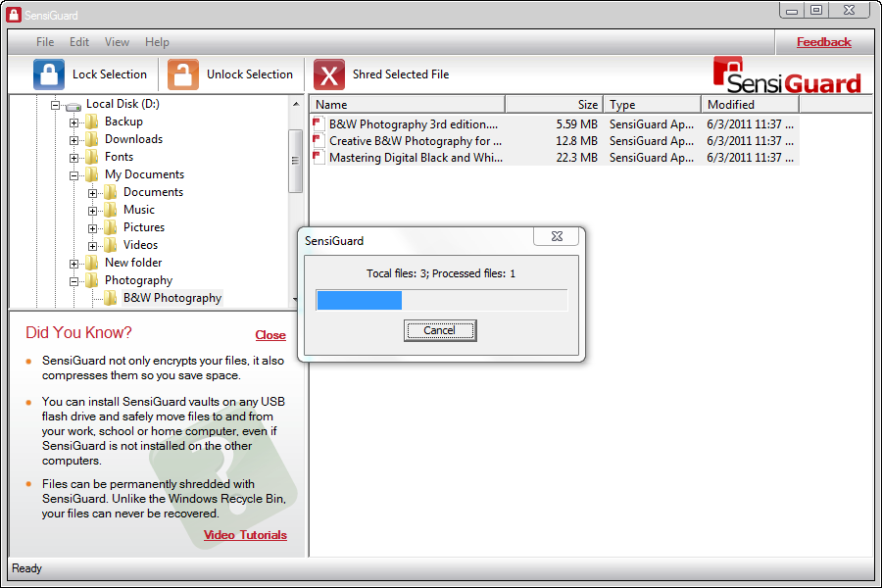This screenshot has height=588, width=882.
Task: Click the Local Disk (D:) drive icon
Action: 73,105
